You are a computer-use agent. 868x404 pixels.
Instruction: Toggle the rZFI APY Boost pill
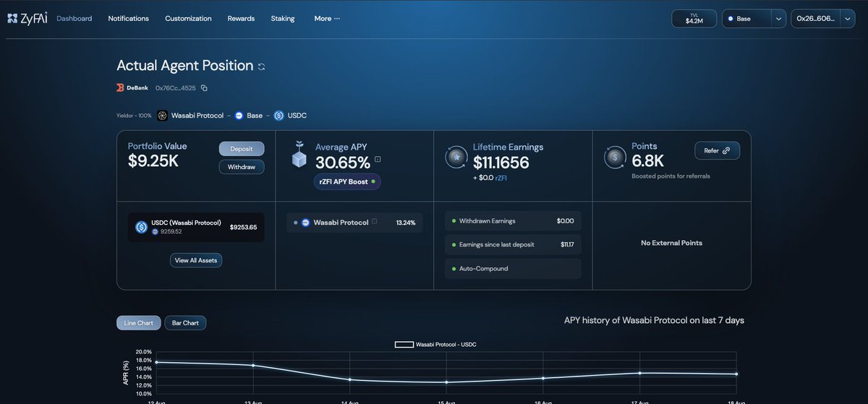(347, 181)
